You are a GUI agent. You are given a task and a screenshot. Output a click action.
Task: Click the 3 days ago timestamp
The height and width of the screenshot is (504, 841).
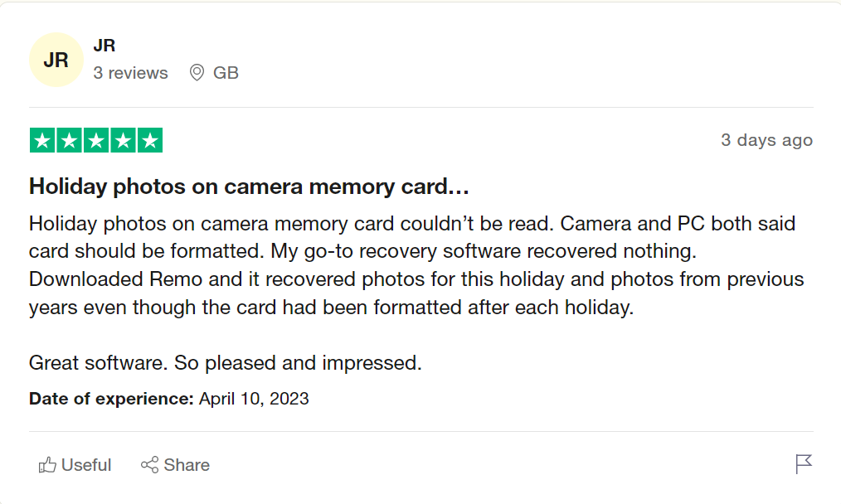766,140
